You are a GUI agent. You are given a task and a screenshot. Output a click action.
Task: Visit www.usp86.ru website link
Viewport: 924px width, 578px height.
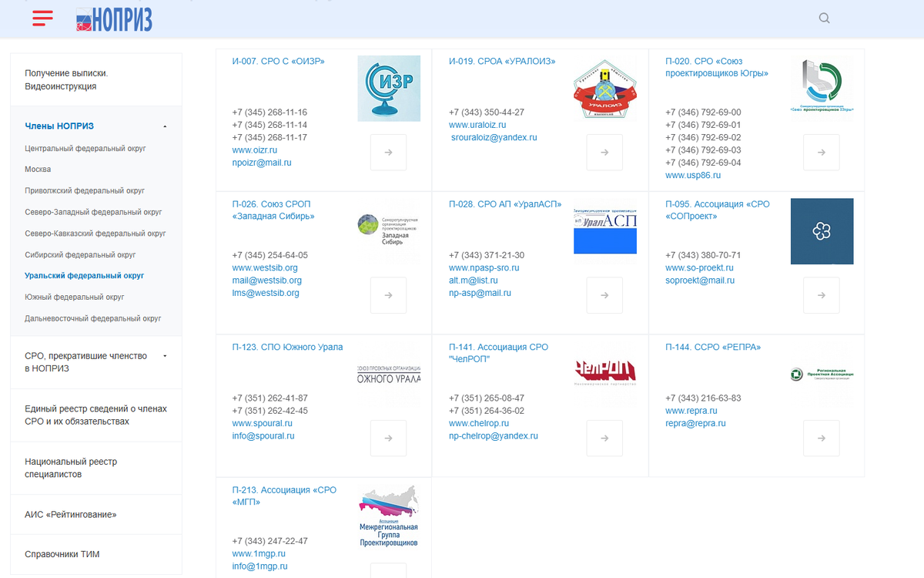pyautogui.click(x=693, y=176)
